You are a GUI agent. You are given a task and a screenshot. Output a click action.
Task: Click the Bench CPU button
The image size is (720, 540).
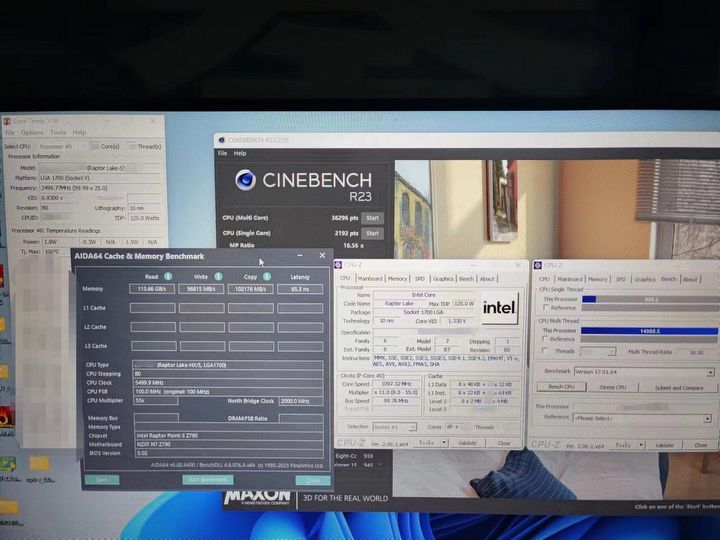561,387
